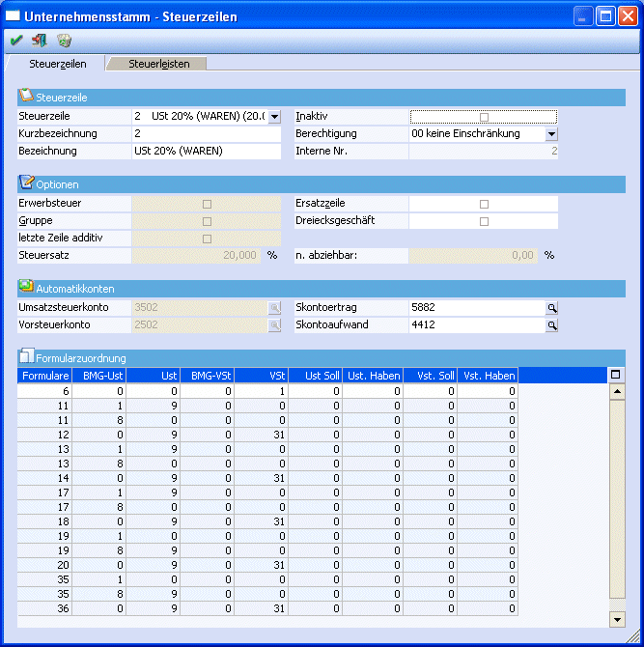Click the table maximize square icon
The image size is (644, 647).
[x=617, y=375]
